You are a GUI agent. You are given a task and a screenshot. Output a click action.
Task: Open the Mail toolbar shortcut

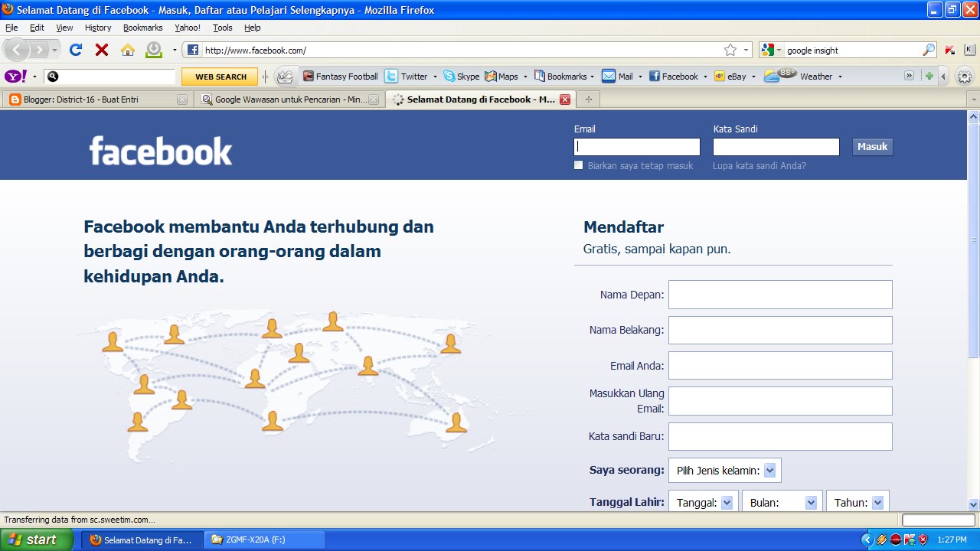tap(618, 76)
